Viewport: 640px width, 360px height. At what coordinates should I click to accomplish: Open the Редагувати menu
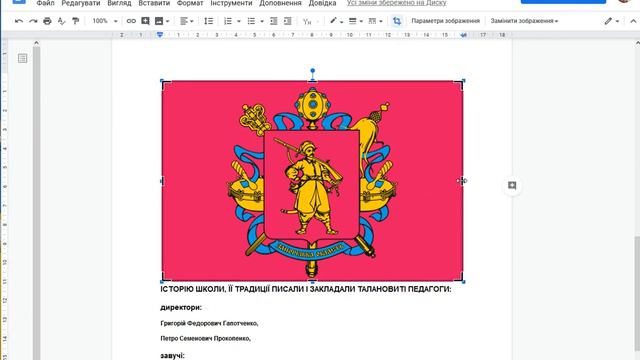coord(81,3)
